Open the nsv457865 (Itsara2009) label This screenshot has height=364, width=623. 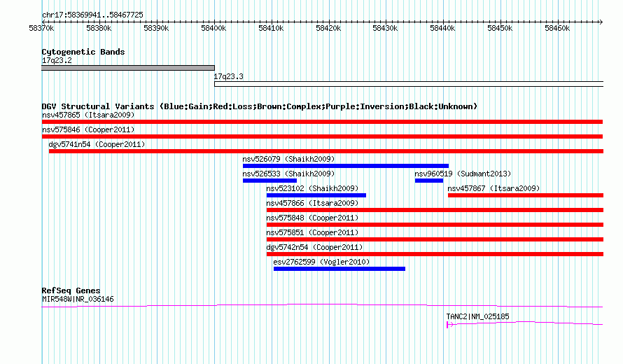88,115
